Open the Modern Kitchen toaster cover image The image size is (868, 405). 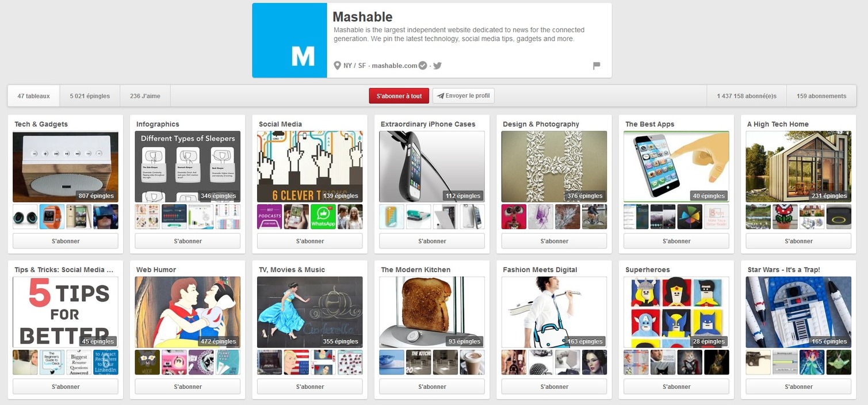coord(432,312)
